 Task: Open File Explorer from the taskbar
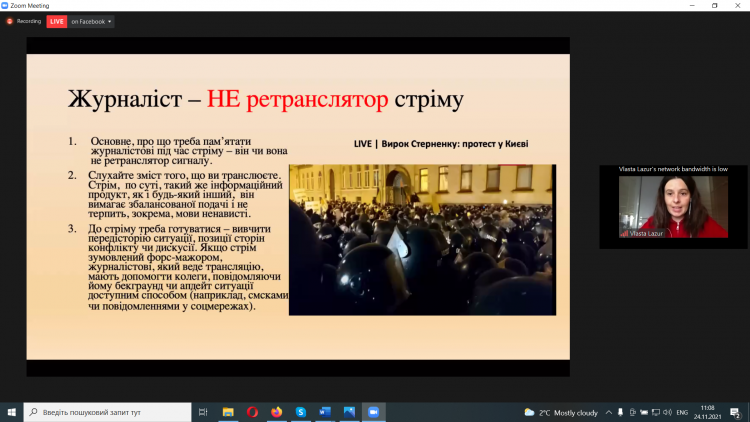coord(228,412)
